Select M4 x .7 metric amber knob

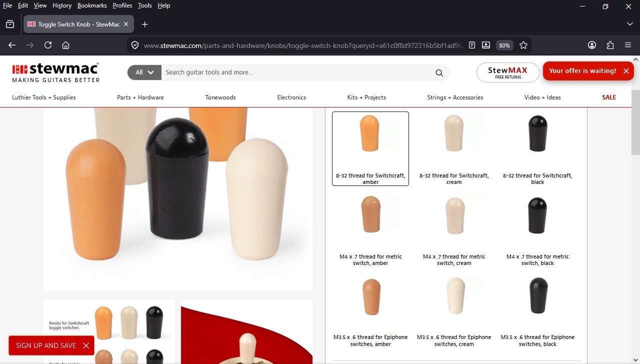(370, 230)
